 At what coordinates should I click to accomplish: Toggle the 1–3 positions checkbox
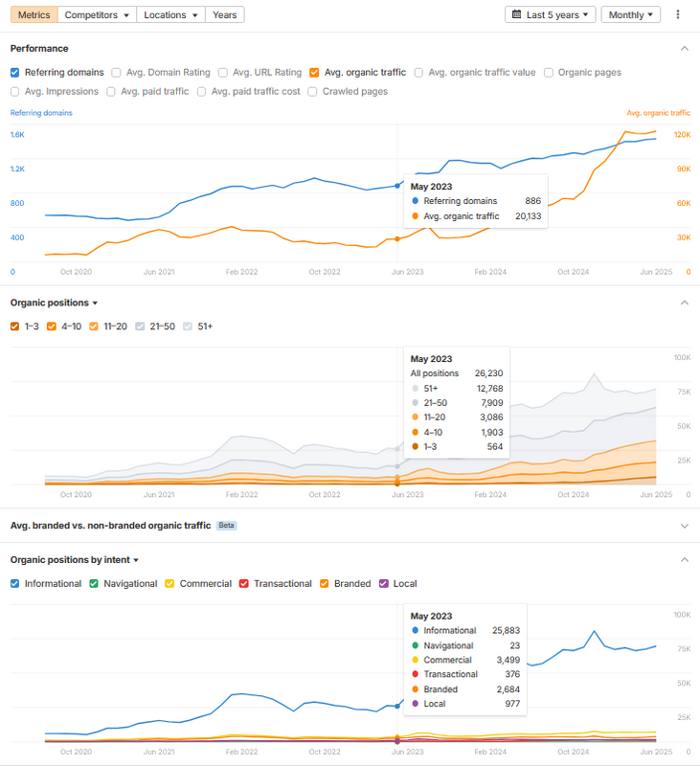click(15, 327)
